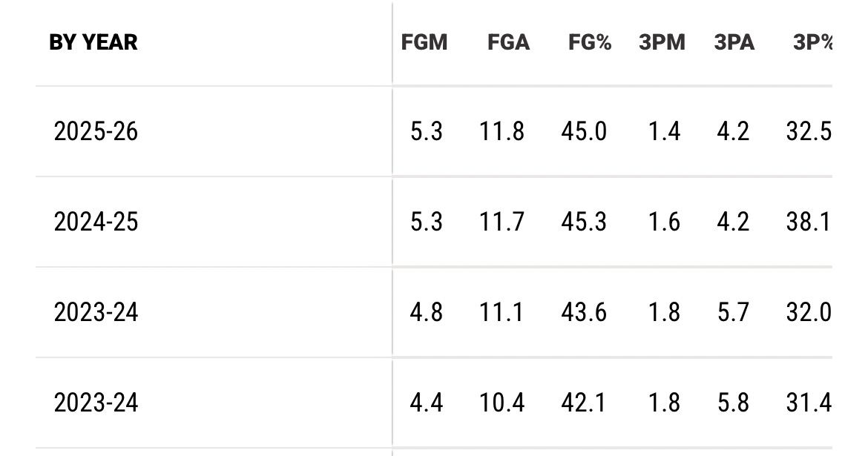Viewport: 868px width, 456px height.
Task: Select the 2024-25 season row
Action: [x=434, y=222]
